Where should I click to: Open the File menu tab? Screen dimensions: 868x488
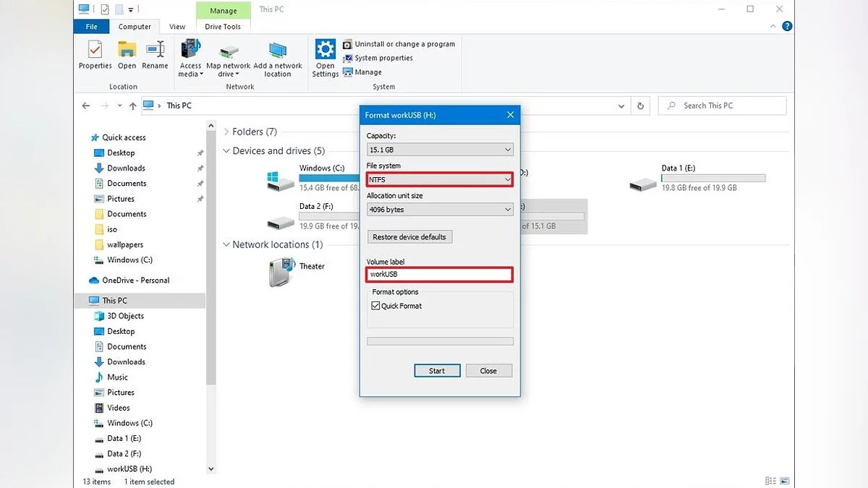tap(92, 27)
